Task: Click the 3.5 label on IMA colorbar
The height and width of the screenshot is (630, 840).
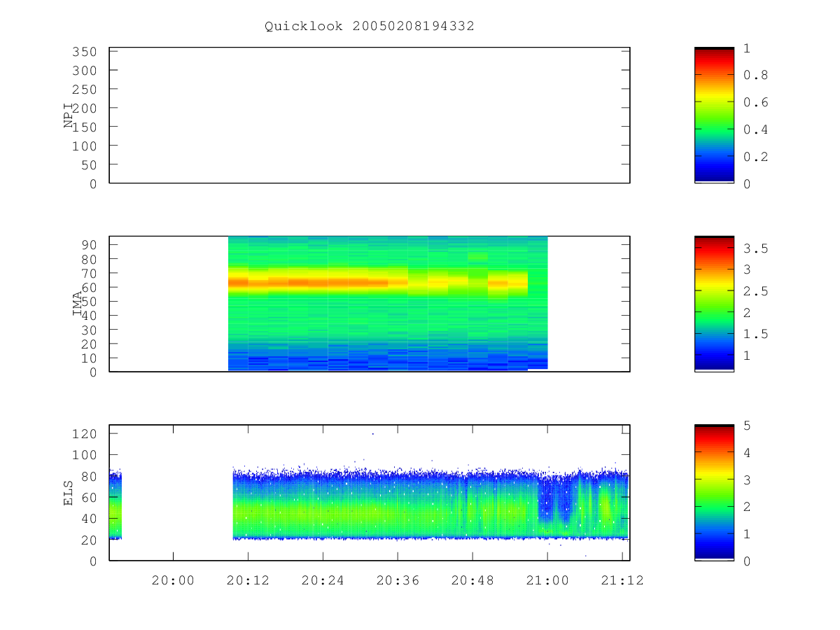Action: pyautogui.click(x=755, y=248)
